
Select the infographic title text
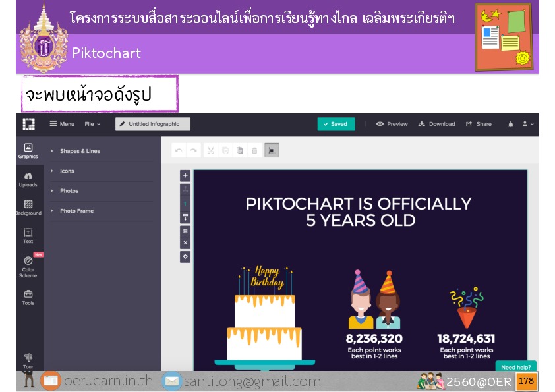(359, 212)
